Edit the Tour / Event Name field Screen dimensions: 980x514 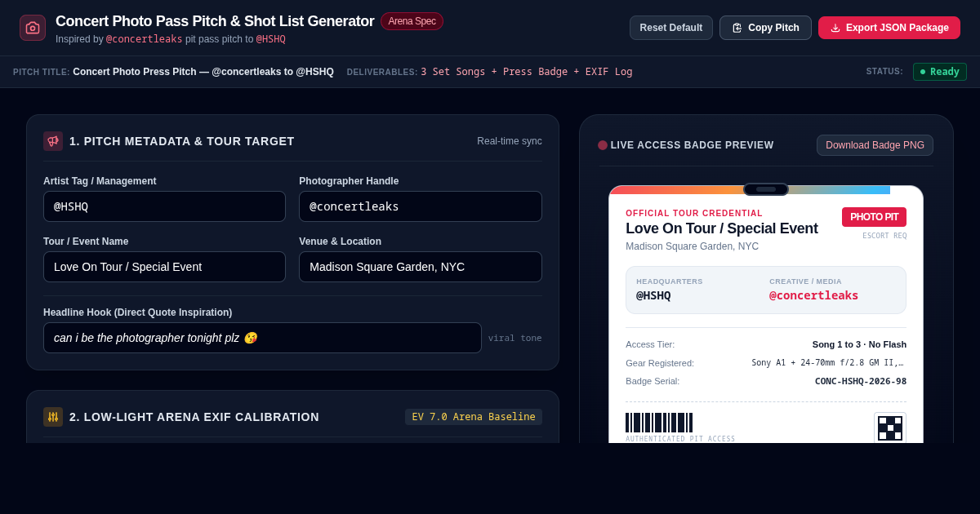click(164, 267)
